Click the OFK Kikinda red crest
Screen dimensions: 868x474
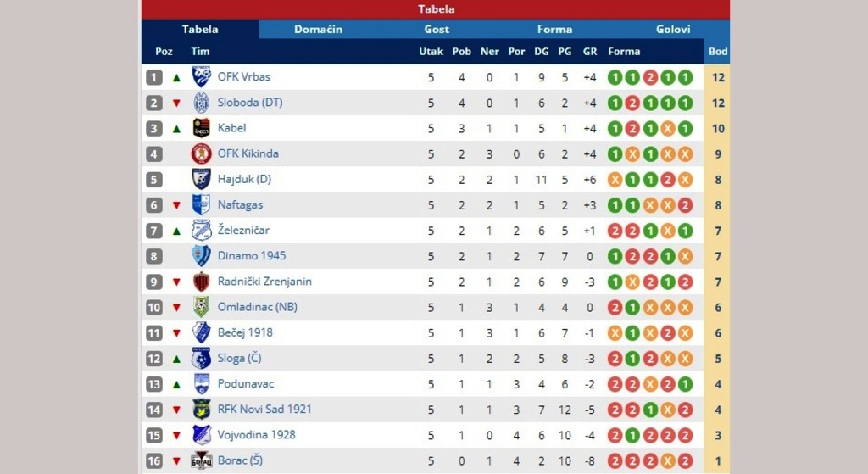201,153
